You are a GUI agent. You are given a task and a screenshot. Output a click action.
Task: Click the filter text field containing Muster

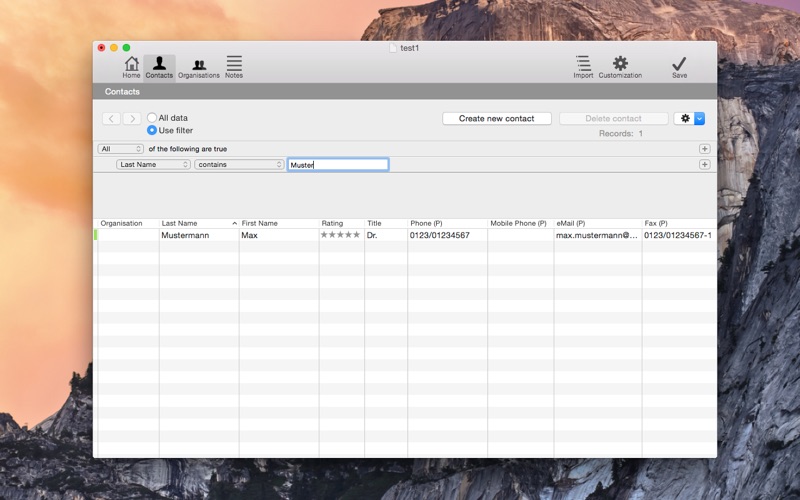338,164
